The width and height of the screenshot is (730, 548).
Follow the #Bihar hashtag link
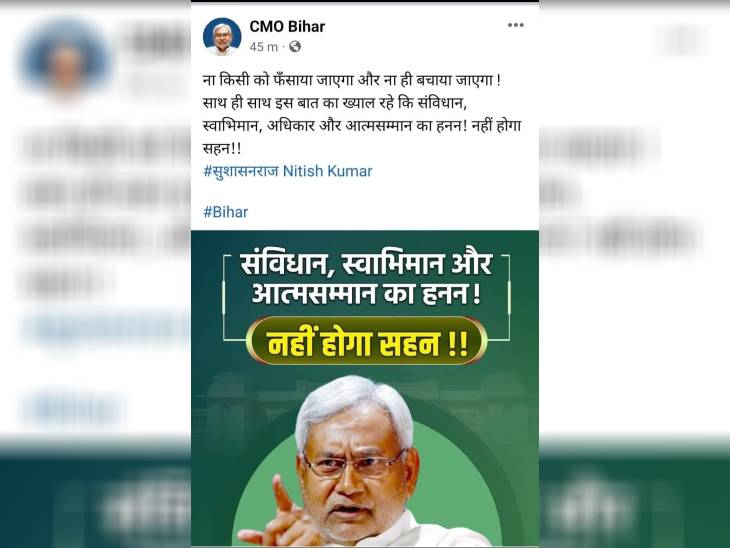tap(225, 212)
